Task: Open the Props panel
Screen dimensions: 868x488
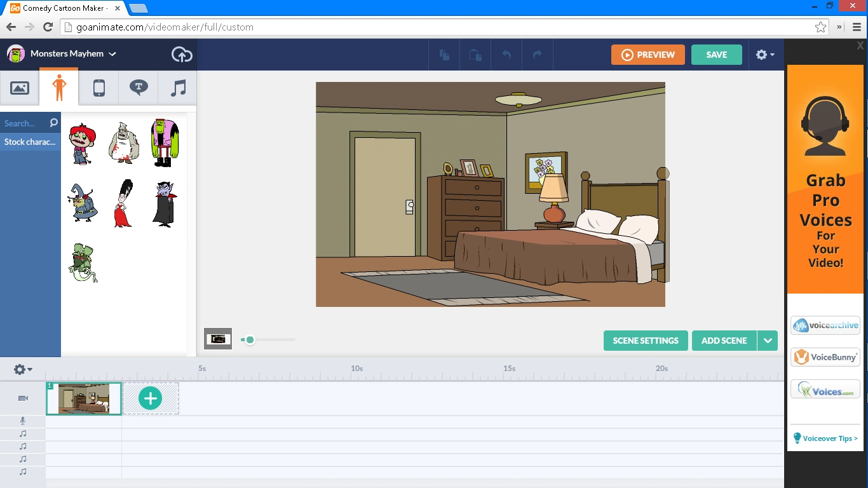Action: pos(98,87)
